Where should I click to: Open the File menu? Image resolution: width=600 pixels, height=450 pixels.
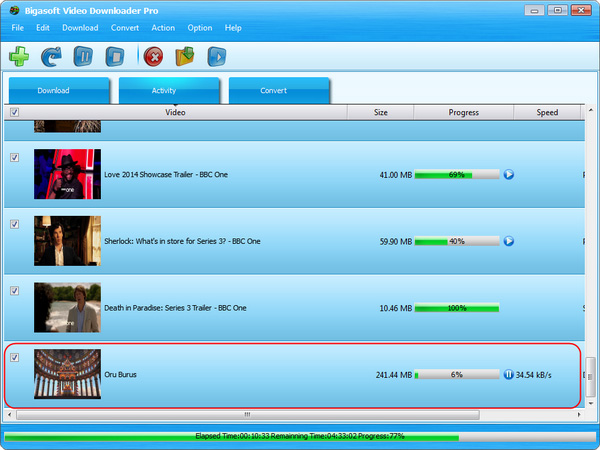click(x=18, y=28)
